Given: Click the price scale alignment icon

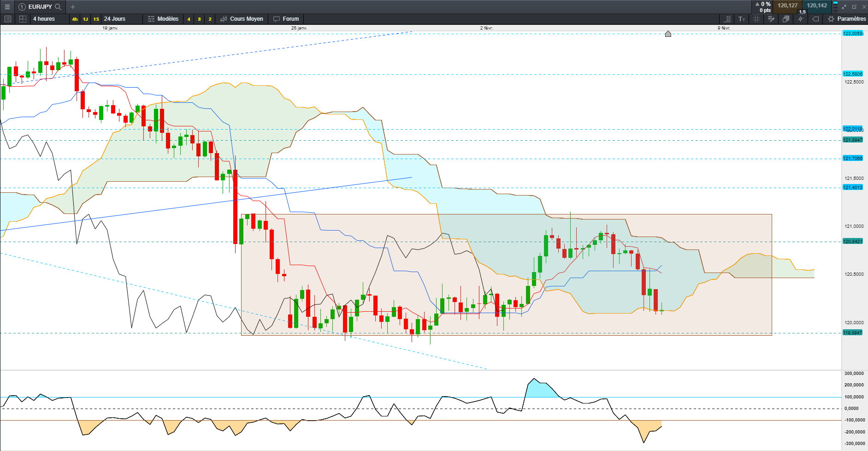Looking at the screenshot, I should tap(727, 19).
